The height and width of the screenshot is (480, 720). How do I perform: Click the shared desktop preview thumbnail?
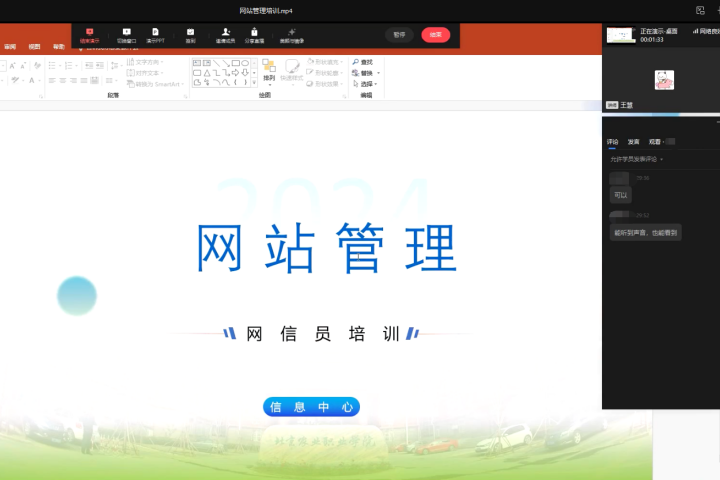pos(620,35)
